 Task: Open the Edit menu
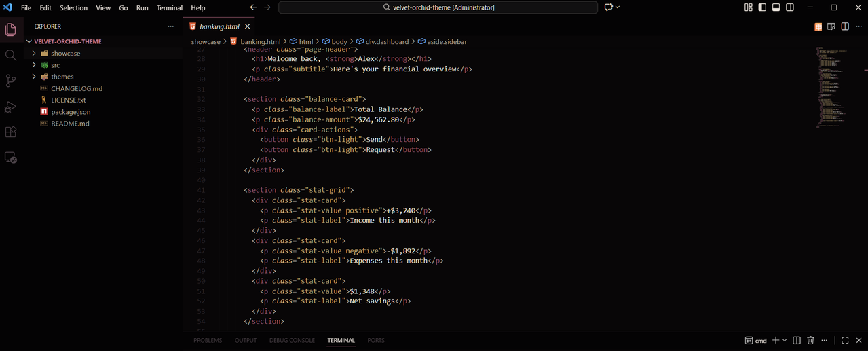45,7
